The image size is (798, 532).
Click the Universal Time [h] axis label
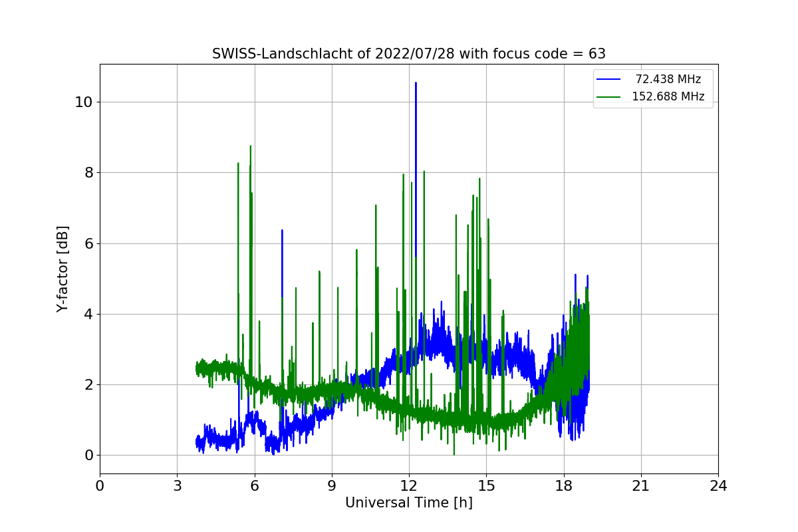point(409,503)
